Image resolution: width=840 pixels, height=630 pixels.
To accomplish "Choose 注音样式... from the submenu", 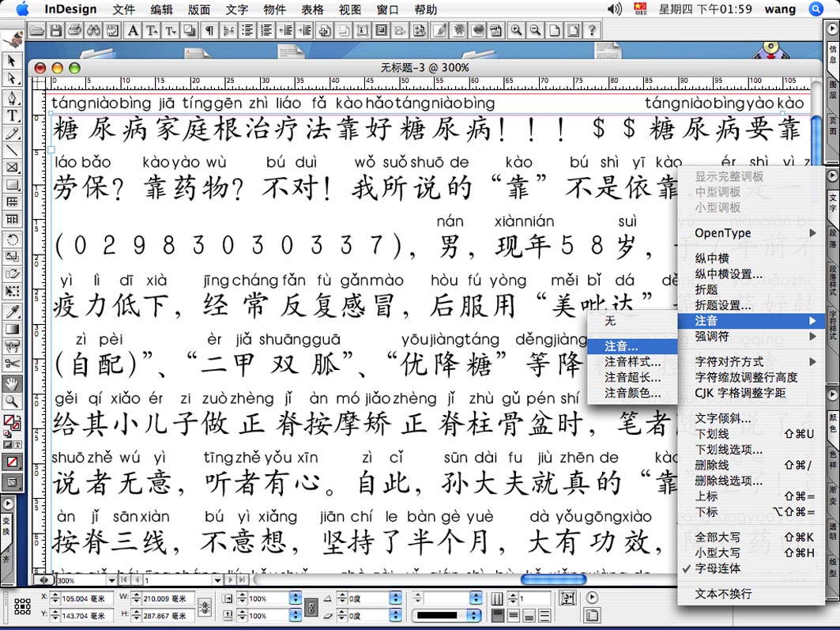I will [632, 361].
